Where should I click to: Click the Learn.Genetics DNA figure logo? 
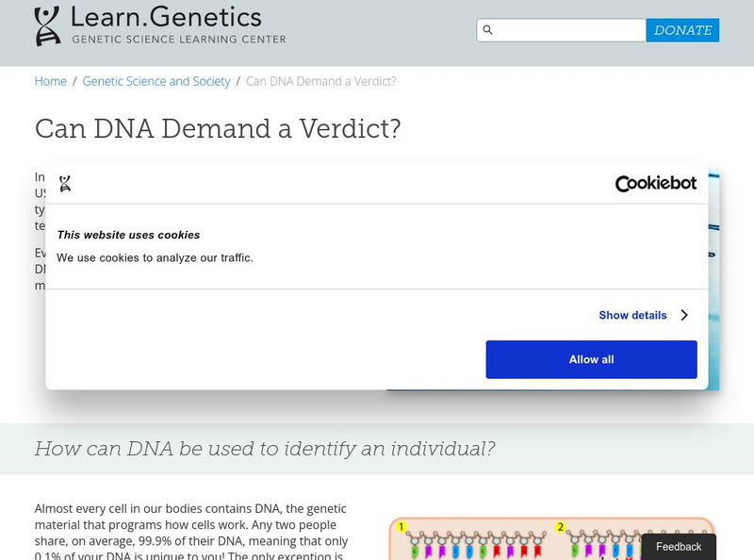[x=47, y=25]
